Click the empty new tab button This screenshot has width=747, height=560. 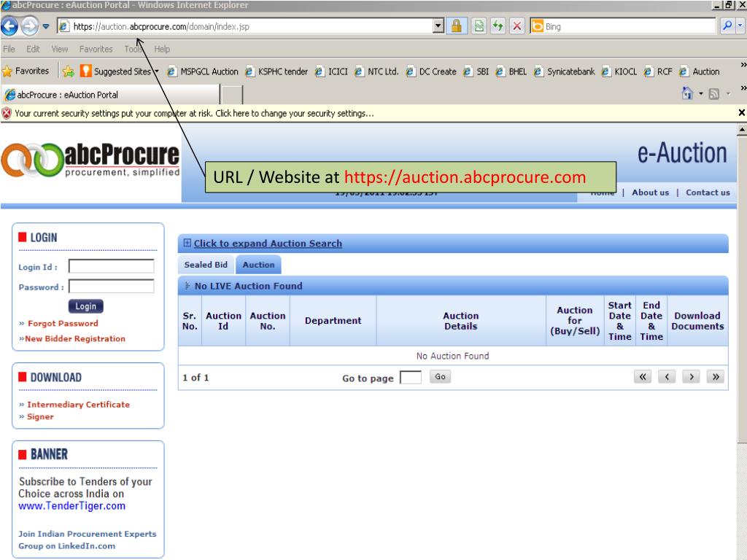point(232,95)
